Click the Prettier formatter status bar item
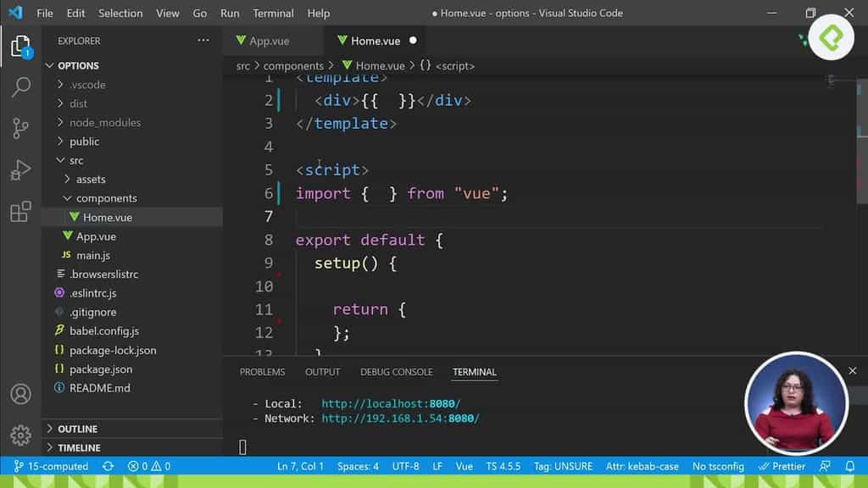 [x=782, y=466]
